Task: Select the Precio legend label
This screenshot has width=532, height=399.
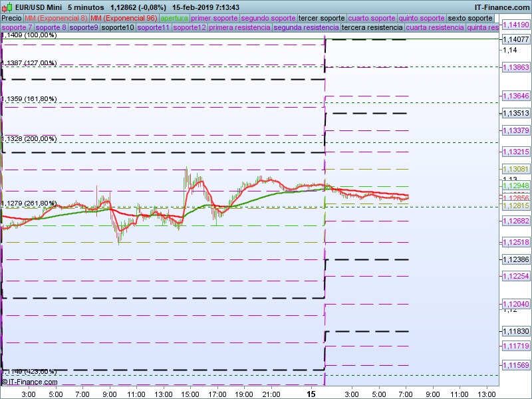Action: click(x=11, y=18)
